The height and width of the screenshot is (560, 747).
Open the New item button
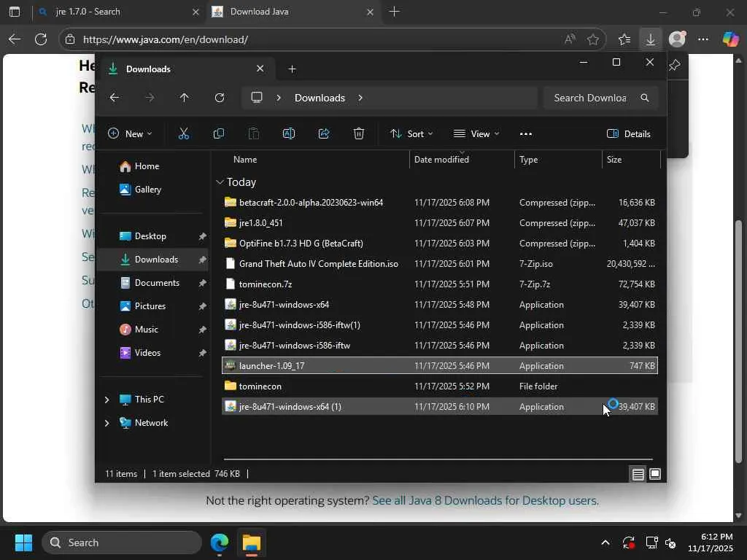pos(130,133)
